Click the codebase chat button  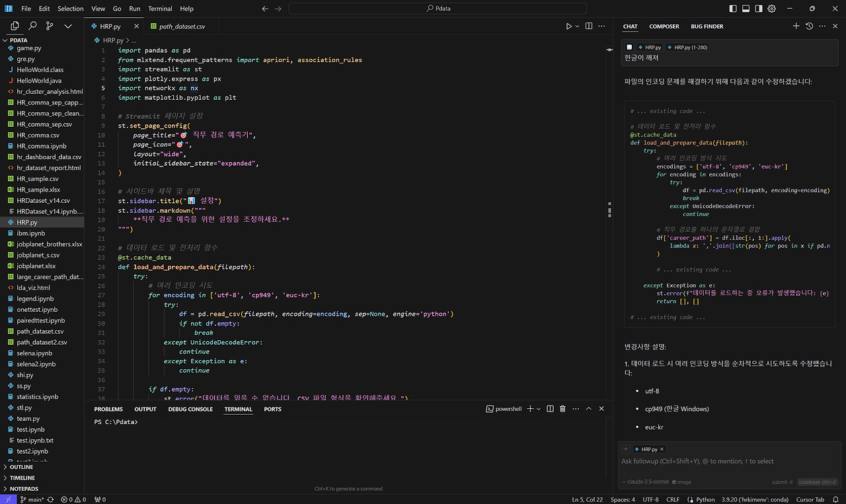coord(817,482)
